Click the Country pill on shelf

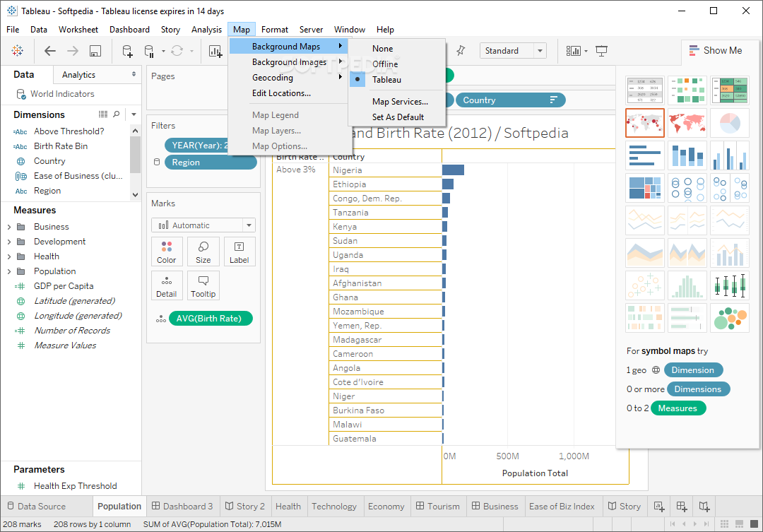tap(511, 100)
